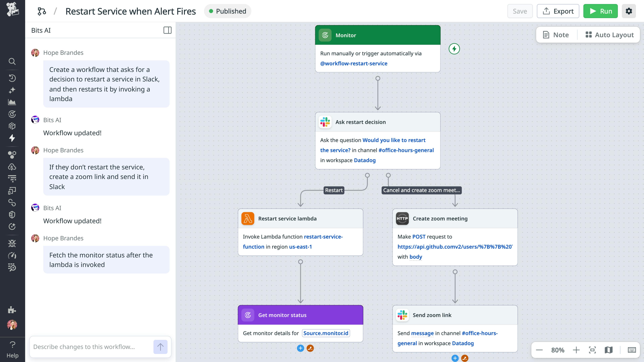The width and height of the screenshot is (644, 362).
Task: Zoom in using the plus control
Action: [576, 350]
